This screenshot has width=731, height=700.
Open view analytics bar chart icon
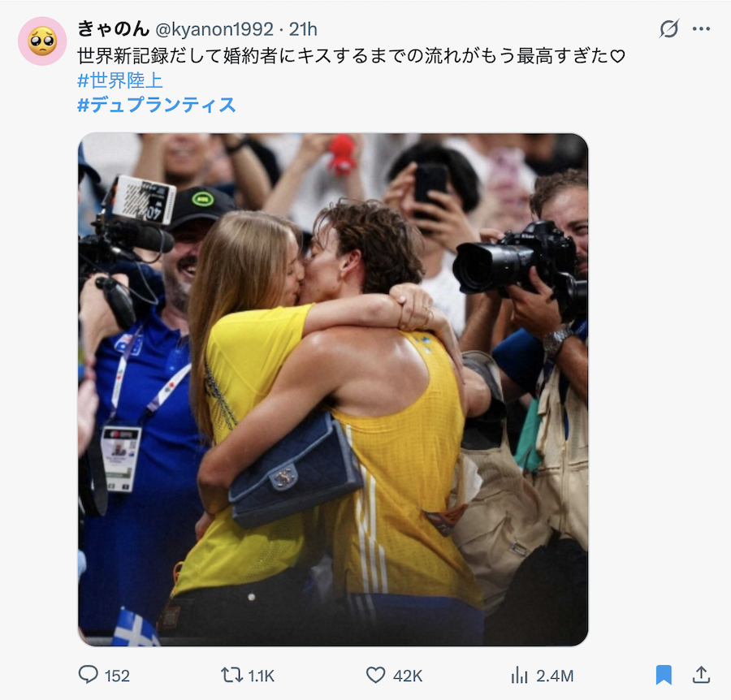[519, 675]
